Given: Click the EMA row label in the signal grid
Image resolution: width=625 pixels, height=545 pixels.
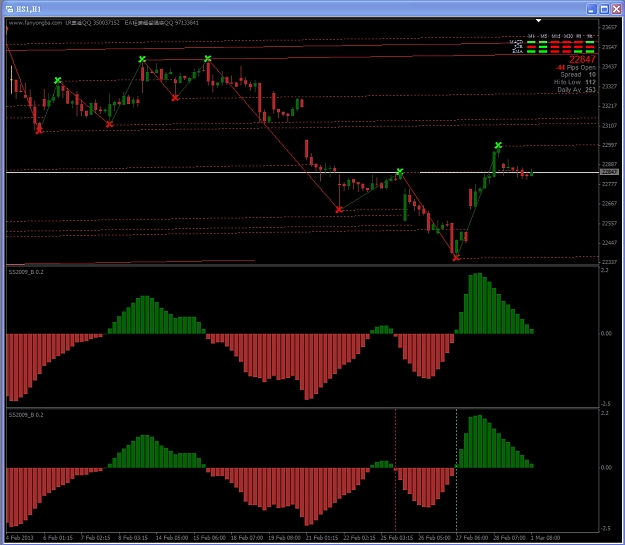Looking at the screenshot, I should tap(517, 51).
